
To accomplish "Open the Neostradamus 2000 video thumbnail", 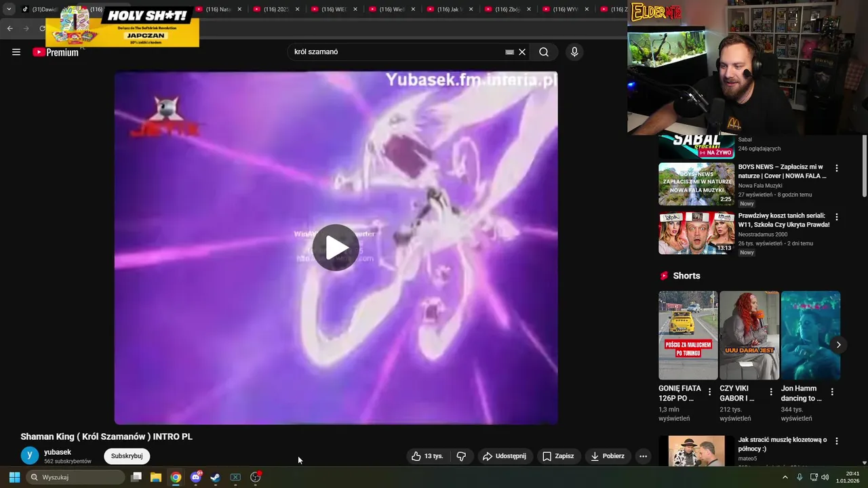I will point(696,232).
